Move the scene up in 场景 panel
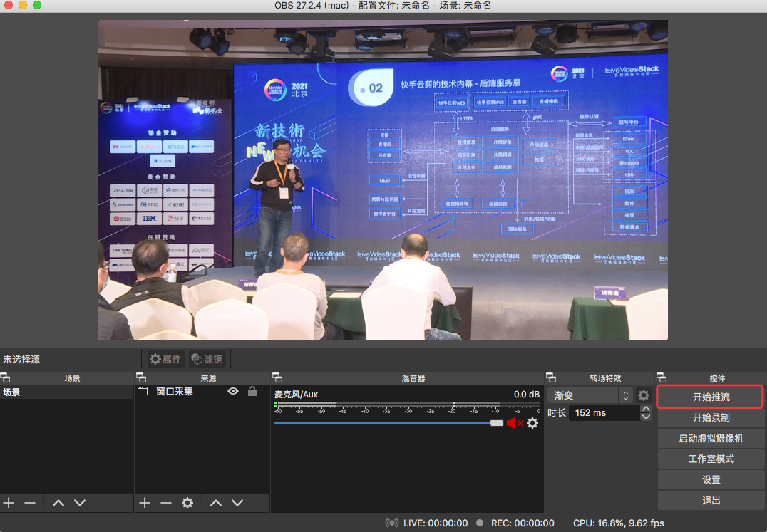 (58, 503)
